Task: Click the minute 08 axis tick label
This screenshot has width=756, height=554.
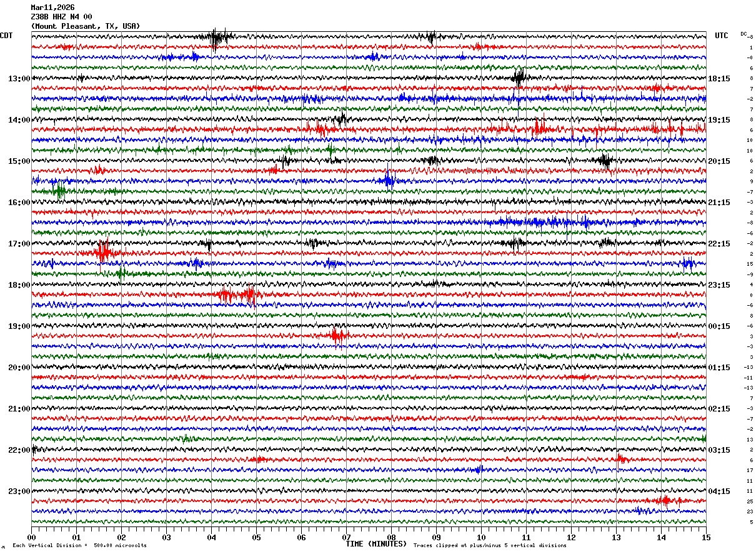Action: 391,537
